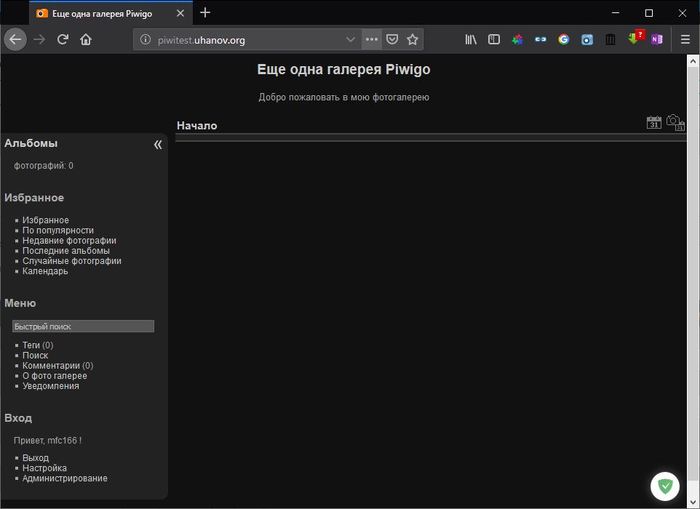Click the Случайные фотографии link
Screen dimensions: 700x509
pyautogui.click(x=71, y=261)
